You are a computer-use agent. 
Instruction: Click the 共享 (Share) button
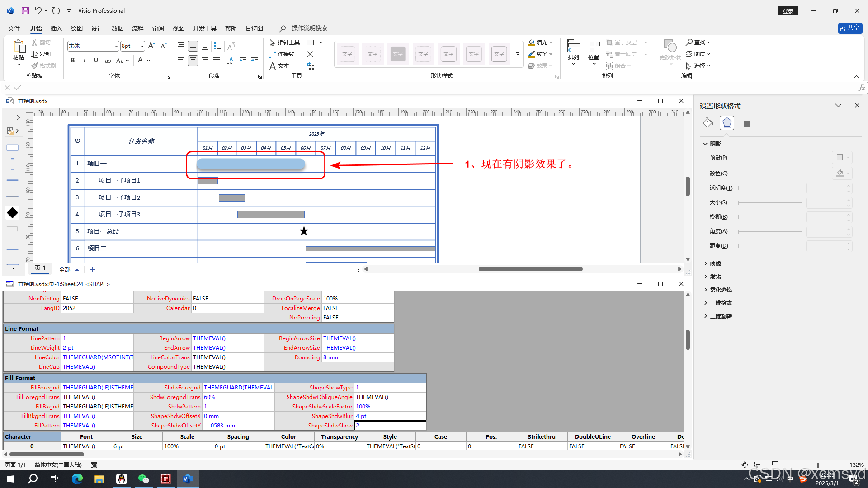850,28
